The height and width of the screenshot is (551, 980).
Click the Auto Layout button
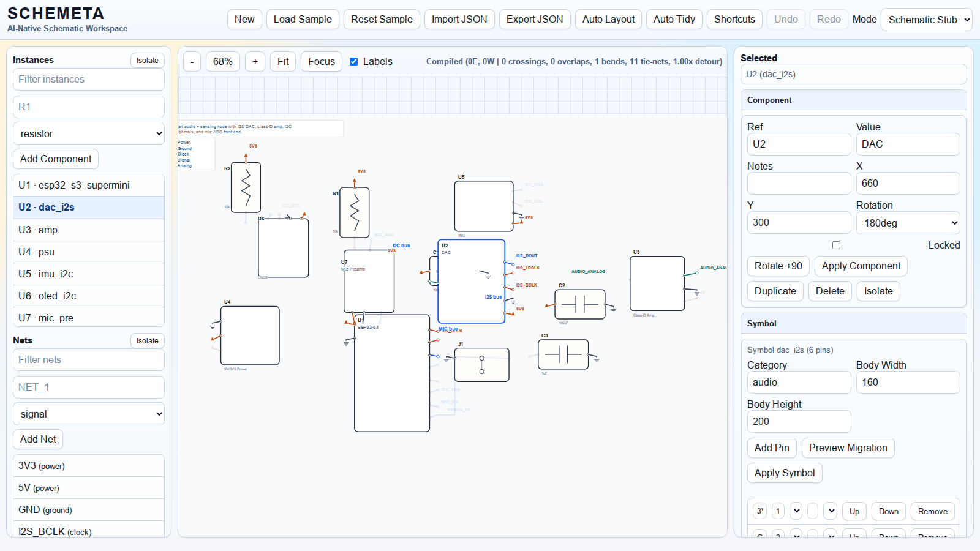608,20
